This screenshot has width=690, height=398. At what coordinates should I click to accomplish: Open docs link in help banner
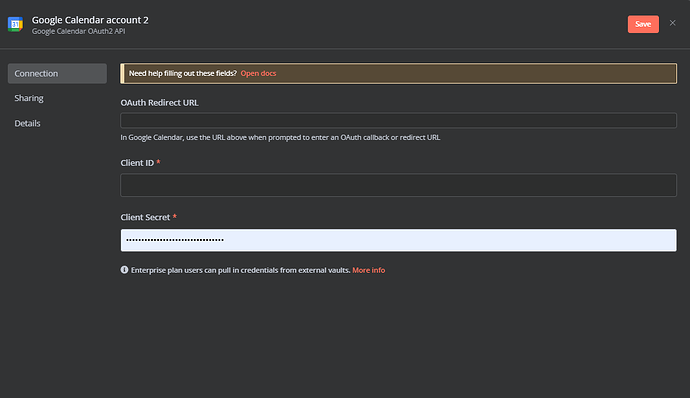(258, 74)
